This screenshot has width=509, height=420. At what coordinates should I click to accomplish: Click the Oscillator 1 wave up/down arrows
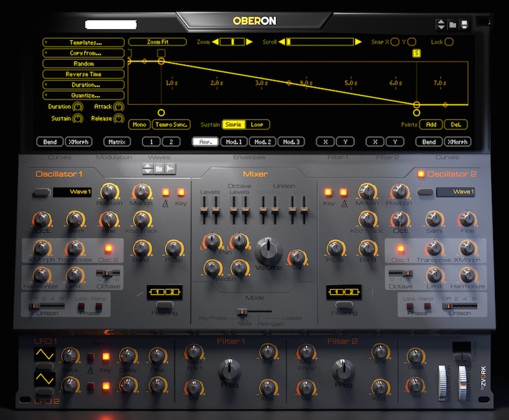(148, 169)
